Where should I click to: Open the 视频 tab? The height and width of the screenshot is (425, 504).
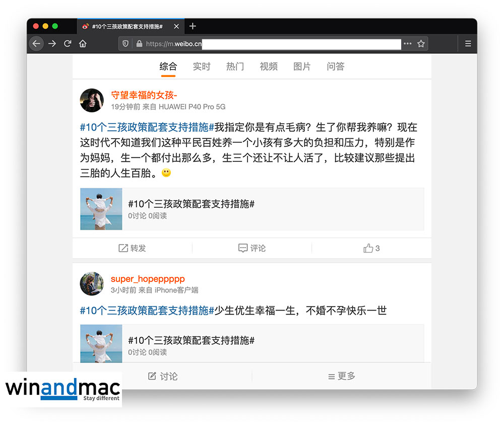click(x=269, y=67)
